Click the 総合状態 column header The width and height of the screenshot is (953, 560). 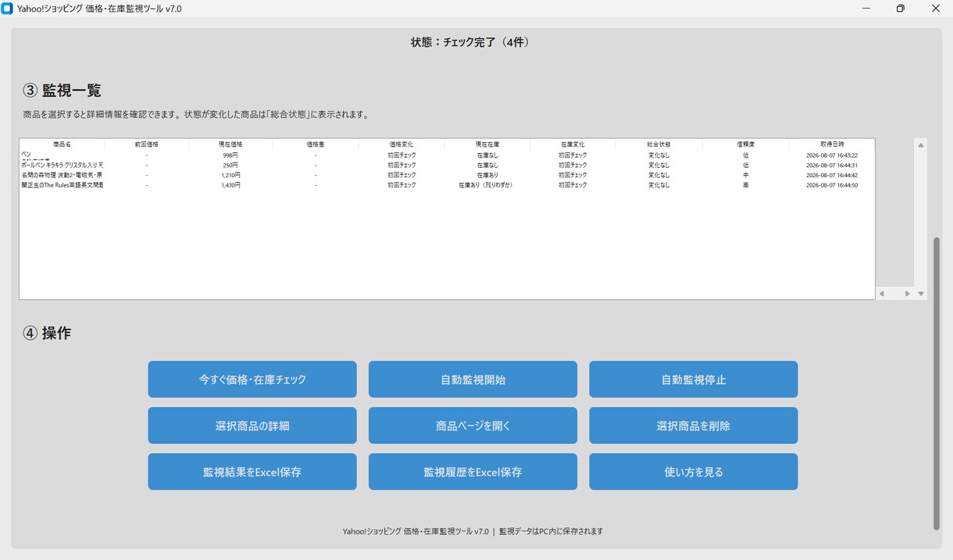[659, 144]
